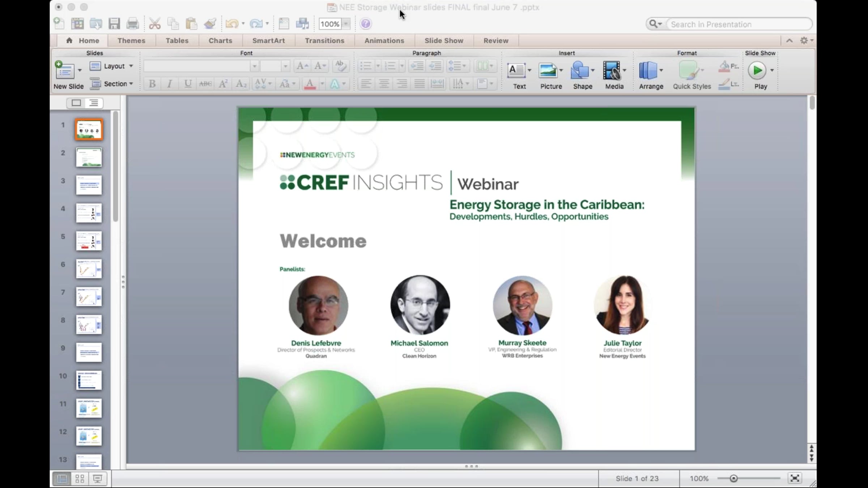Switch to slide sorter view
The image size is (868, 488).
pyautogui.click(x=80, y=479)
